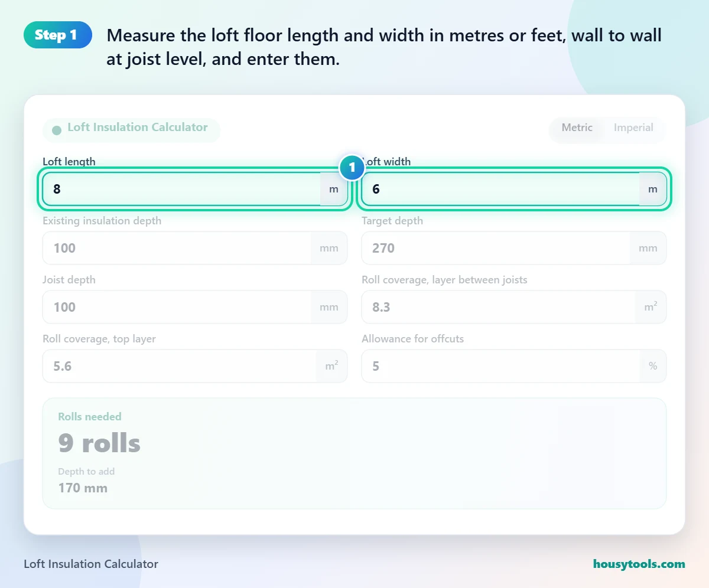Click the Loft Insulation Calculator title badge
The width and height of the screenshot is (709, 588).
[131, 130]
